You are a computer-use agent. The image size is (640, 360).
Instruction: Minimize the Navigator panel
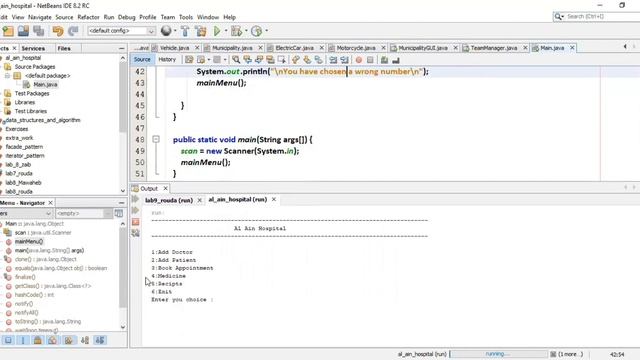tap(122, 202)
